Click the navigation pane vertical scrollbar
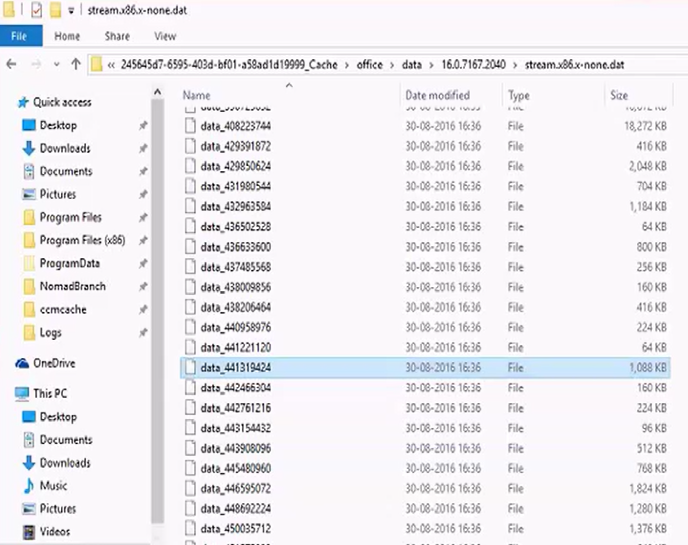Screen dimensions: 688x545 pos(157,300)
